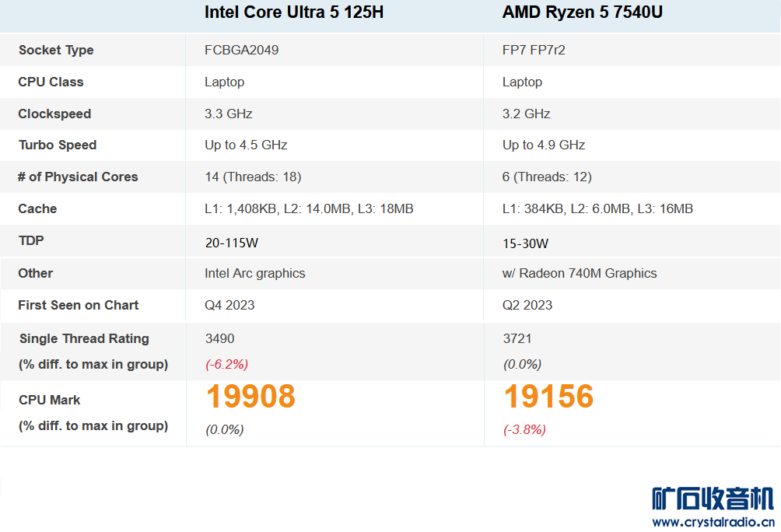The height and width of the screenshot is (532, 781).
Task: Select the Intel CPU Mark score 19908
Action: pos(250,397)
